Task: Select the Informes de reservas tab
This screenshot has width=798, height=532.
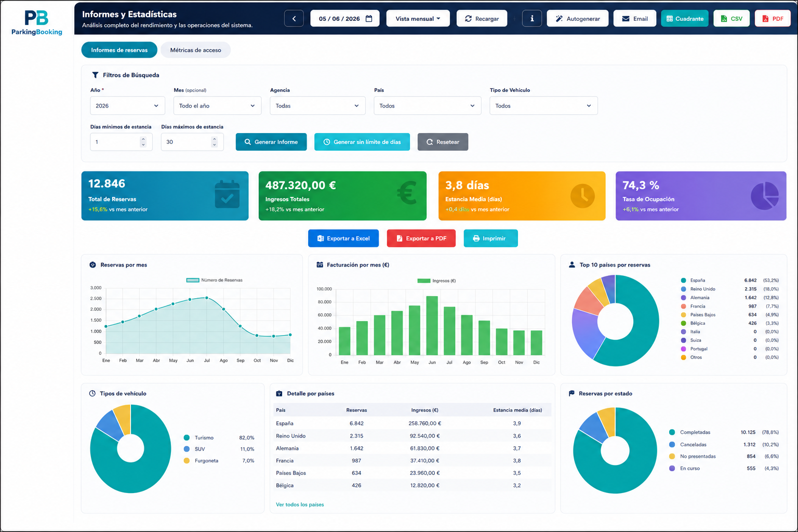Action: (119, 50)
